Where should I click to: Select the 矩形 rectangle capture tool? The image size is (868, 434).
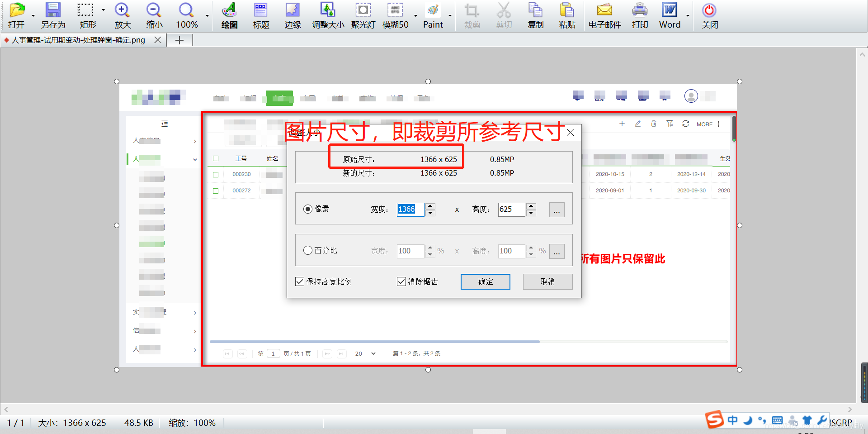(x=87, y=15)
